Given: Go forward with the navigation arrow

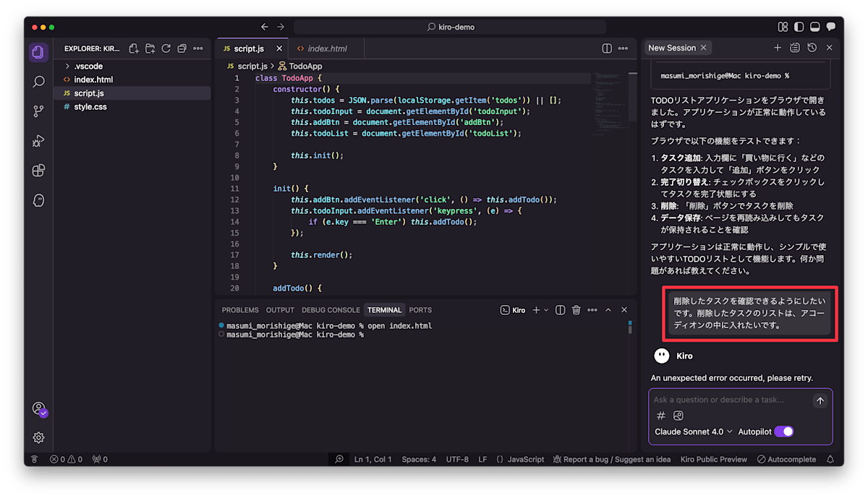Looking at the screenshot, I should tap(281, 27).
